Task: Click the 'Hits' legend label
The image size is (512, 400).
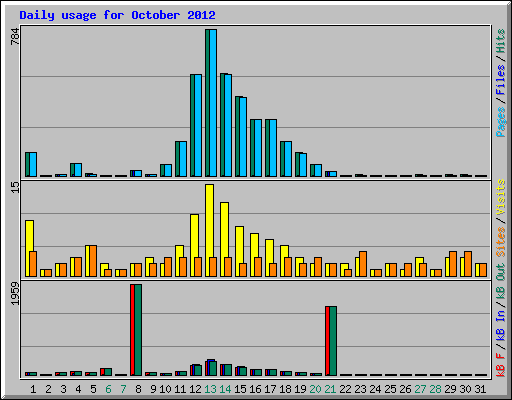Action: tap(500, 41)
